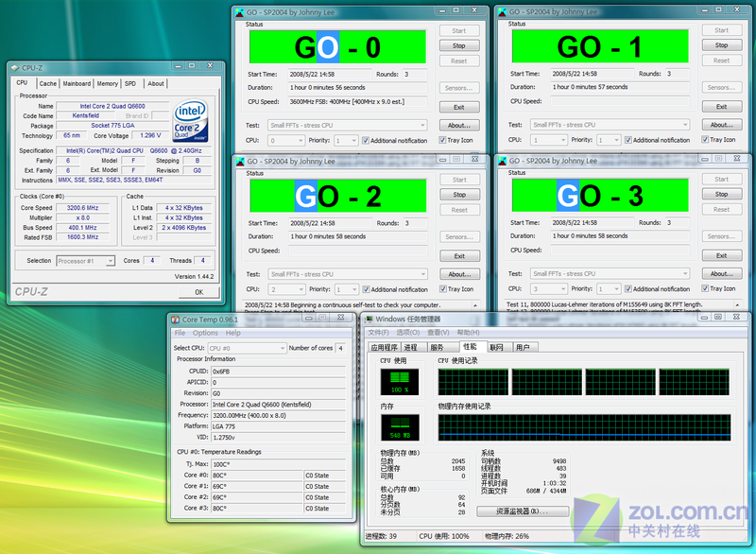
Task: Switch to the Mainboard tab in CPU-Z
Action: (x=77, y=84)
